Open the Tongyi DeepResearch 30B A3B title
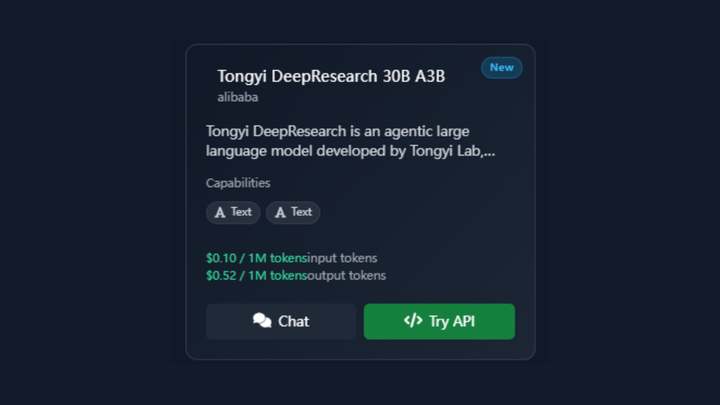720x405 pixels. point(331,76)
